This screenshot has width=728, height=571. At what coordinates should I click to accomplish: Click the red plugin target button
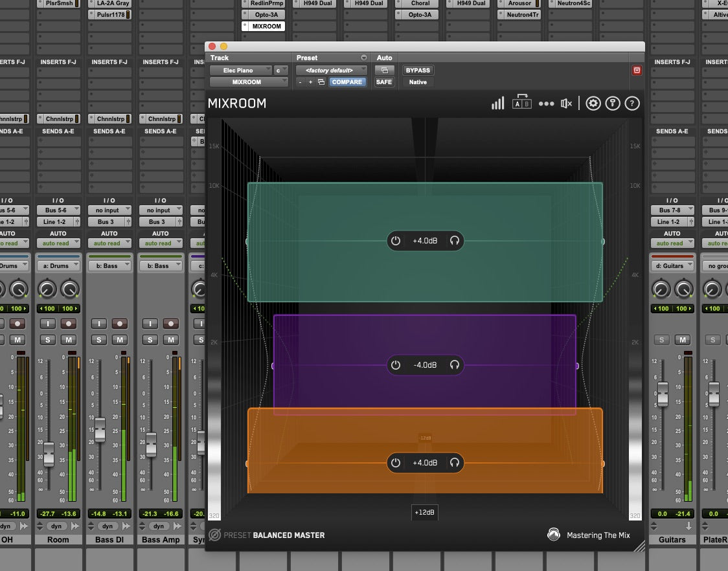point(637,70)
